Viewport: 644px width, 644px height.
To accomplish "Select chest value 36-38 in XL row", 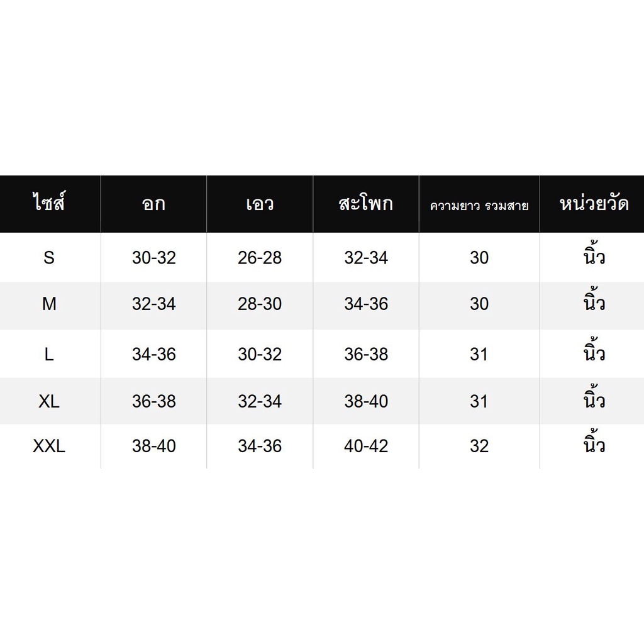I will point(153,401).
